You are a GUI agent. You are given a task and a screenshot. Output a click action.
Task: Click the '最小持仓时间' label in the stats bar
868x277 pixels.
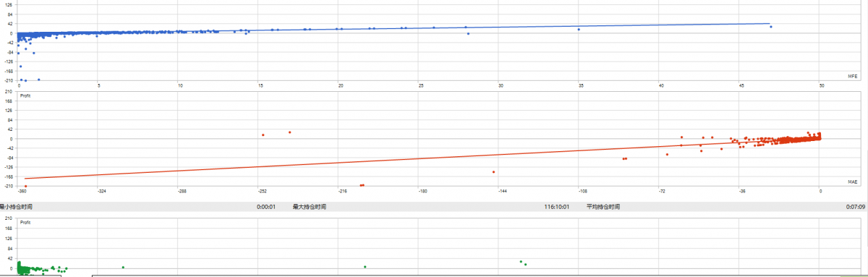(16, 206)
